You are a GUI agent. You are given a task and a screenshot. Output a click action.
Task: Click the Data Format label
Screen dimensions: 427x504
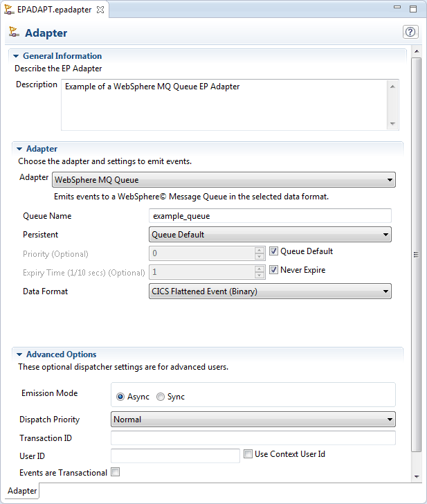coord(45,291)
